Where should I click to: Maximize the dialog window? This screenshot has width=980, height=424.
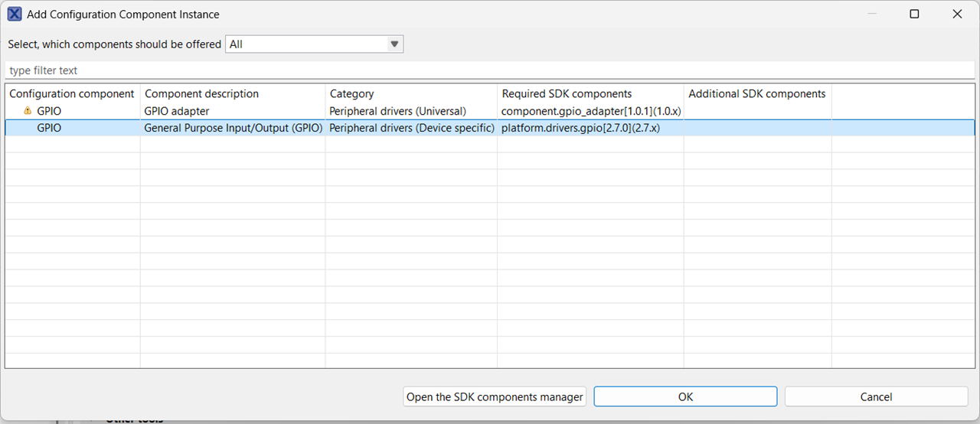coord(914,15)
